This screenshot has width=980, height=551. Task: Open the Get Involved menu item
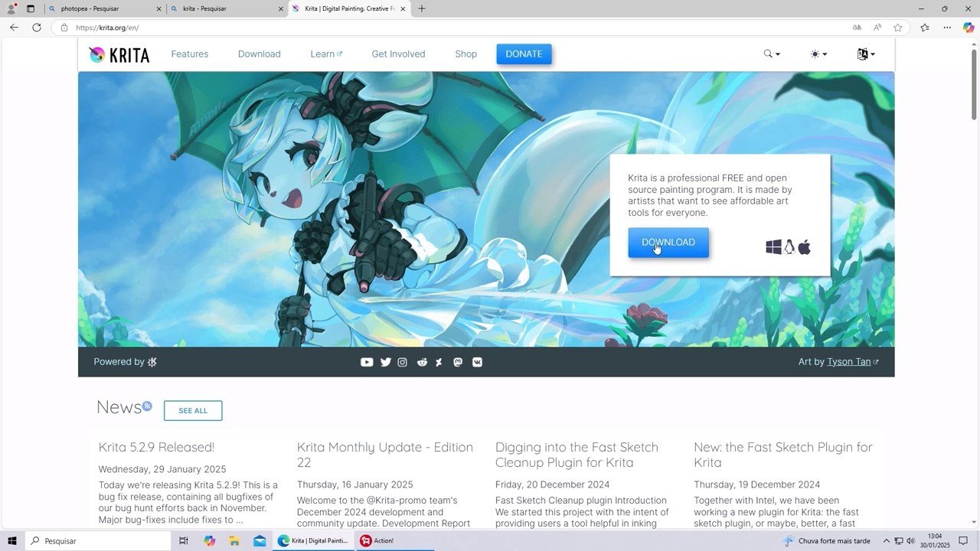coord(398,54)
